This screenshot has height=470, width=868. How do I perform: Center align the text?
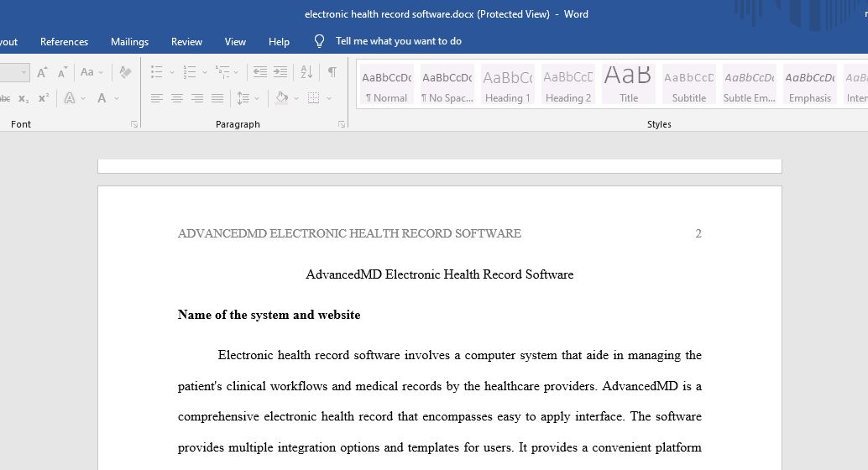tap(177, 98)
